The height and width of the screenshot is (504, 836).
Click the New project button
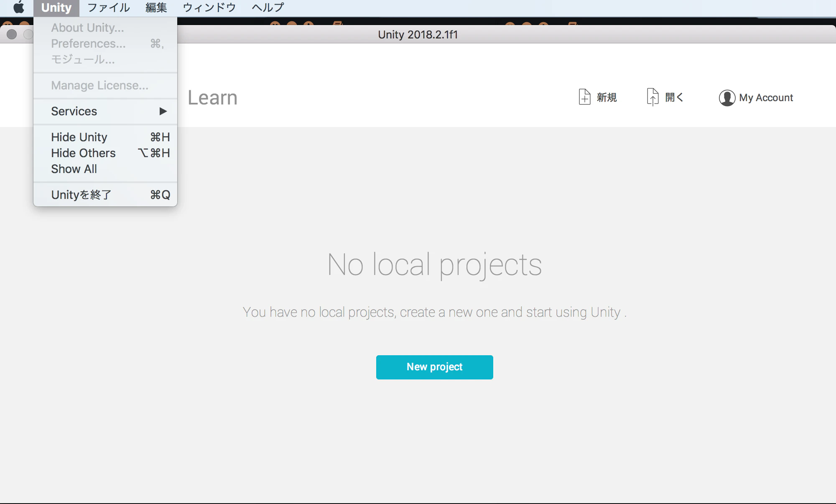coord(434,367)
